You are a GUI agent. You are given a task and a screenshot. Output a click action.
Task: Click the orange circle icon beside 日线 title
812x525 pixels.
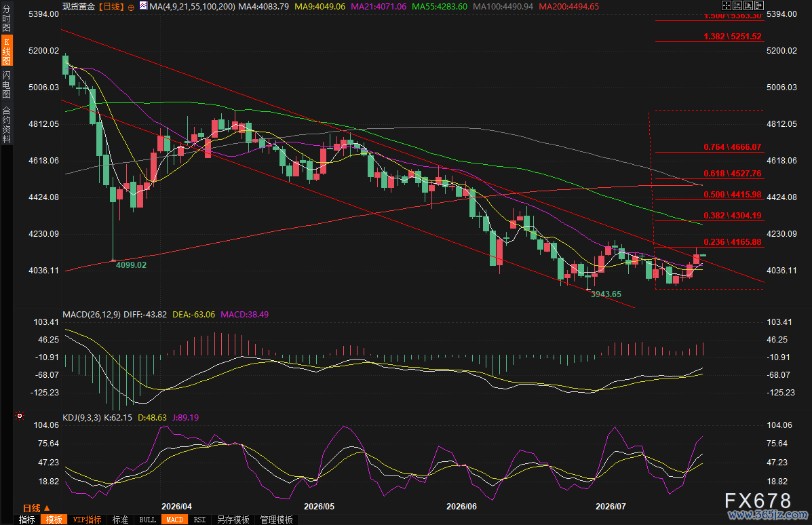tap(131, 7)
